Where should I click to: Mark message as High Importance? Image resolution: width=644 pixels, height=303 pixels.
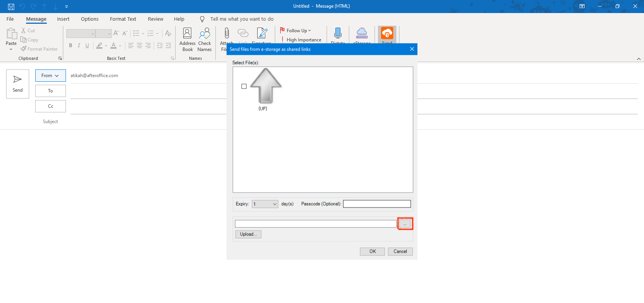click(301, 40)
